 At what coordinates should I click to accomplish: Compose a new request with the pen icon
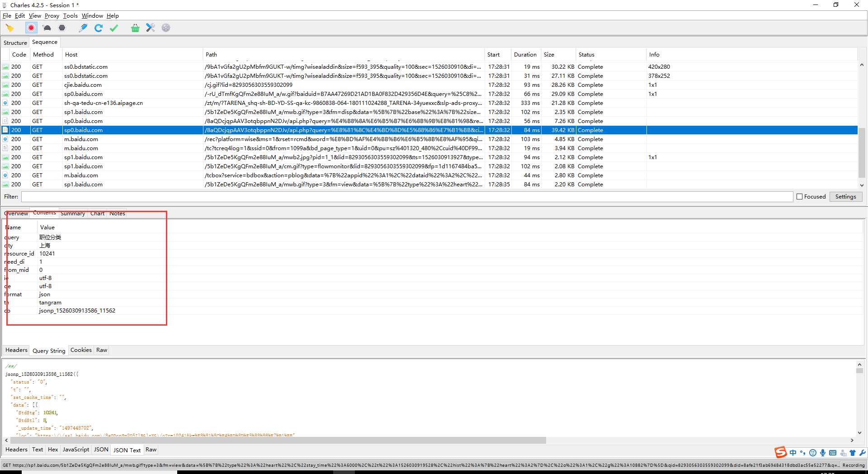(x=83, y=28)
